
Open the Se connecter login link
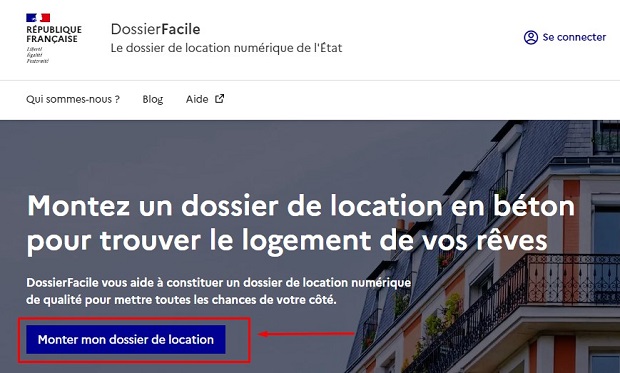[x=565, y=38]
